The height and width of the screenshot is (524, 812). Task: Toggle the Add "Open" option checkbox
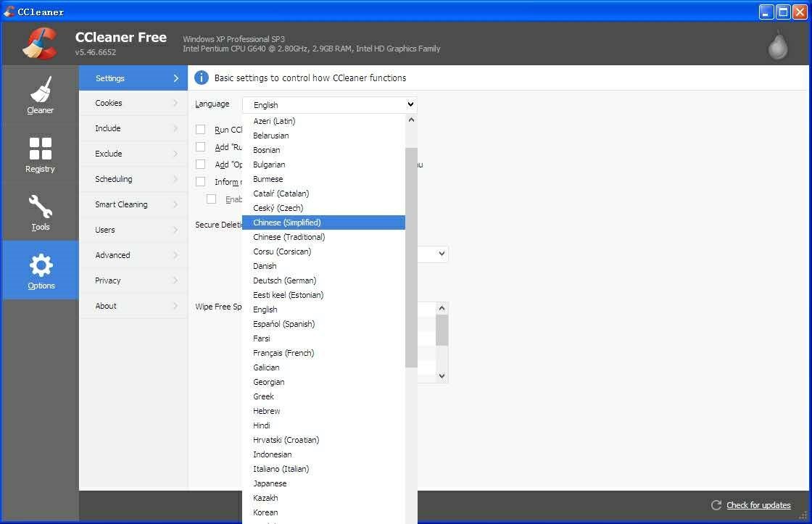pyautogui.click(x=200, y=164)
